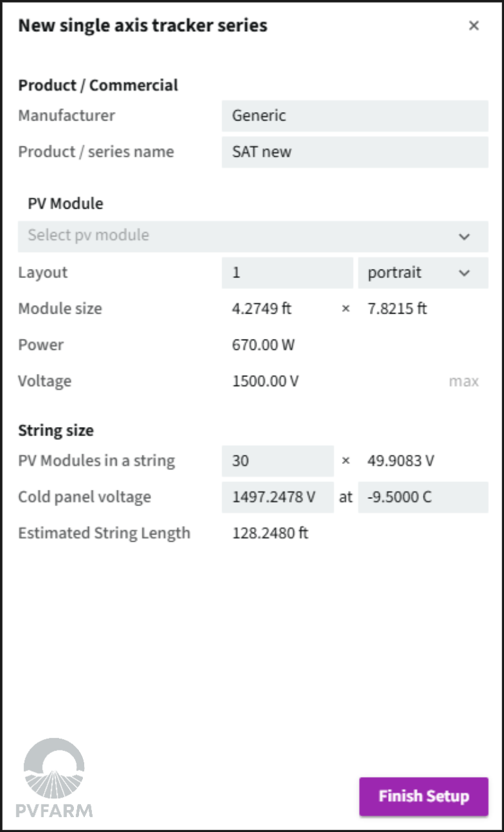Expand the layout orientation selector

[x=424, y=273]
